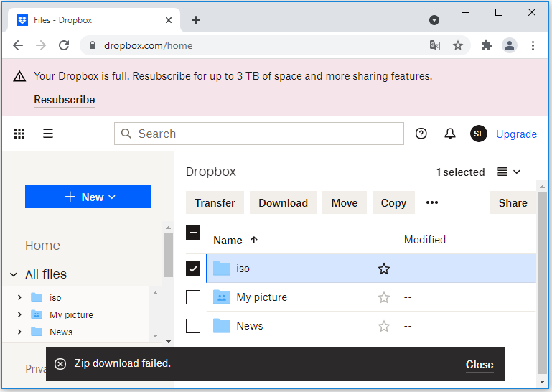This screenshot has width=552, height=392.
Task: Click the browser forward arrow
Action: 41,45
